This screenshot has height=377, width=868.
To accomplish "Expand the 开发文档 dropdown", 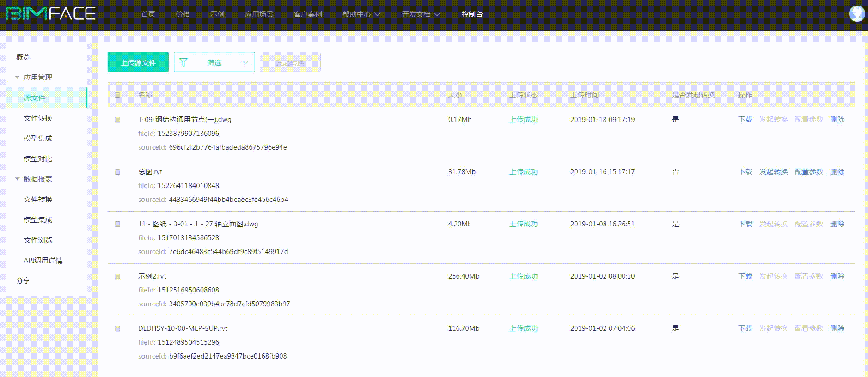I will tap(420, 14).
